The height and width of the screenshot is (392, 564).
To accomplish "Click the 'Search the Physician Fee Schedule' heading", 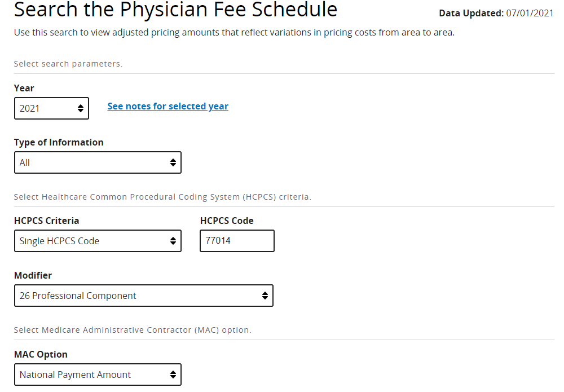I will [x=175, y=10].
